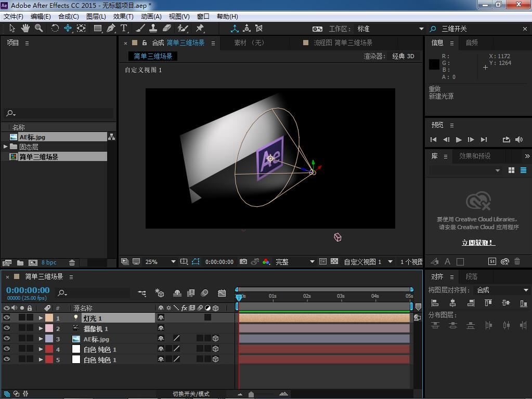
Task: Switch to the 音频 tab
Action: (x=472, y=43)
